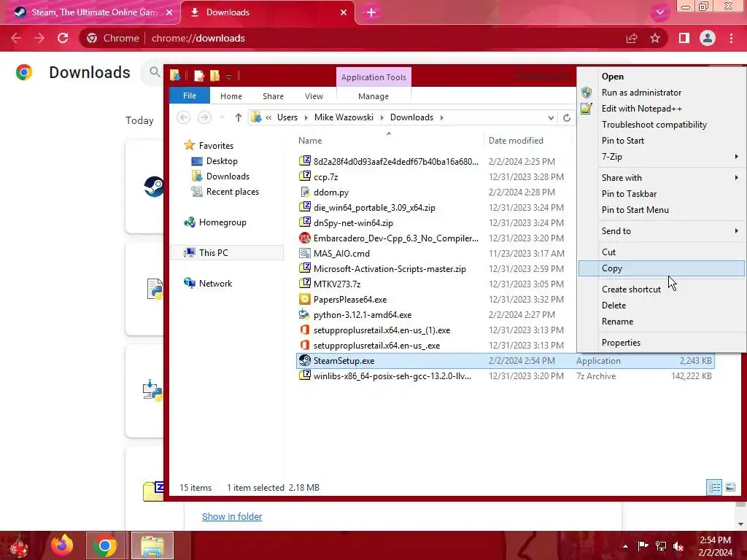
Task: Open Chrome side panel icon
Action: coord(684,38)
